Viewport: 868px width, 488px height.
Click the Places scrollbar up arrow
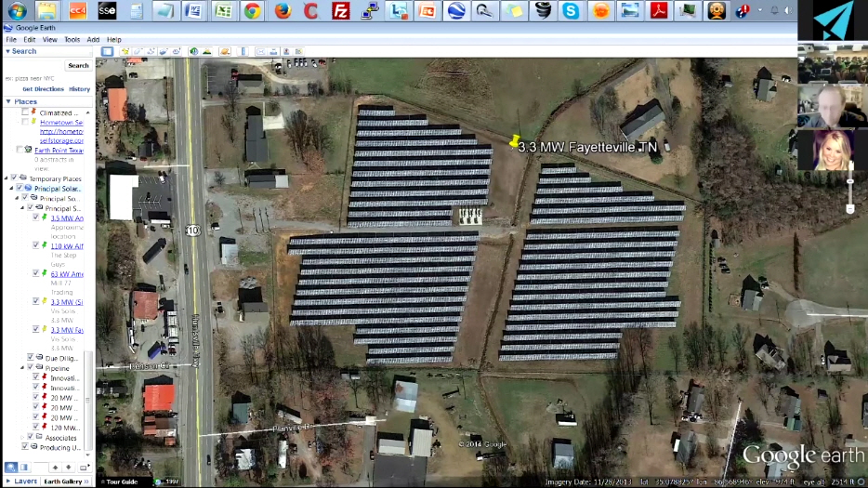tap(88, 112)
